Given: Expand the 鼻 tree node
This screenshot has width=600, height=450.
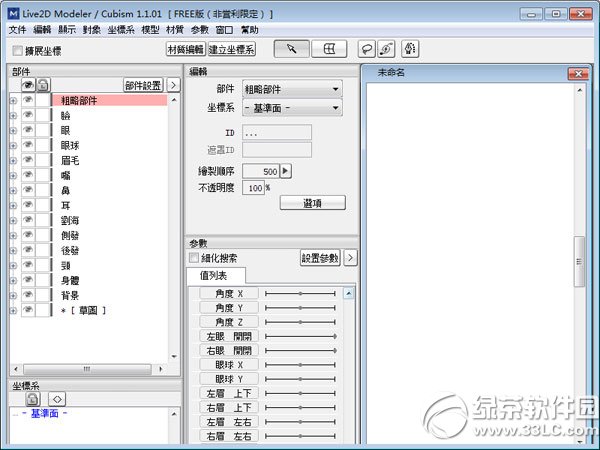Looking at the screenshot, I should (x=13, y=191).
